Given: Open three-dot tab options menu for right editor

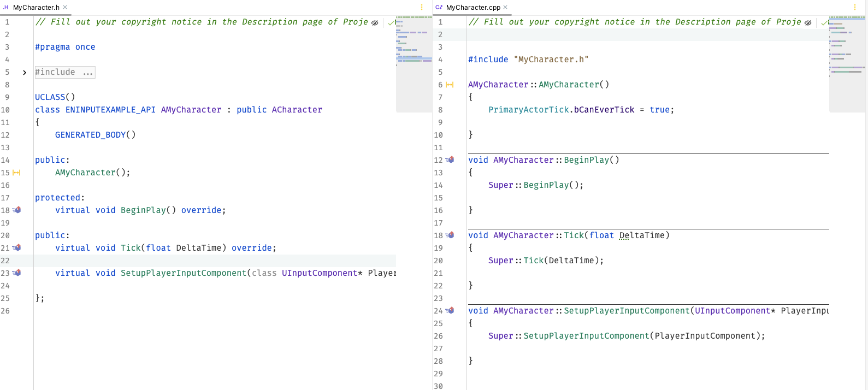Looking at the screenshot, I should coord(855,7).
